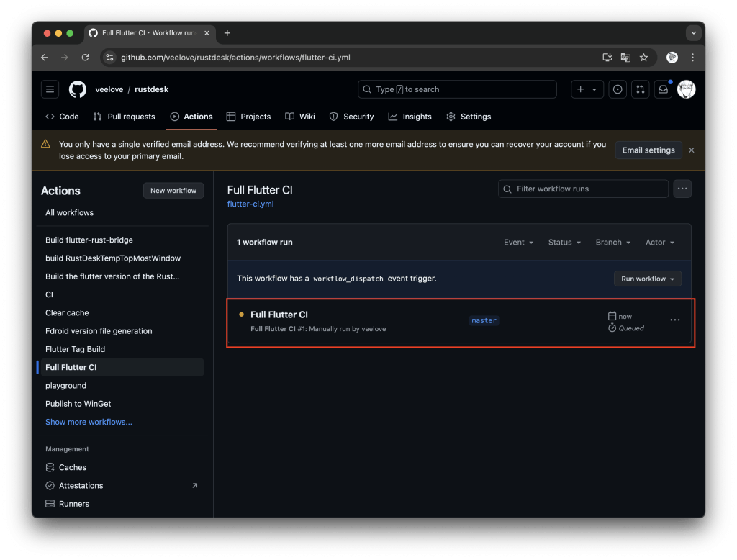This screenshot has height=560, width=737.
Task: Click the user profile avatar
Action: 686,89
